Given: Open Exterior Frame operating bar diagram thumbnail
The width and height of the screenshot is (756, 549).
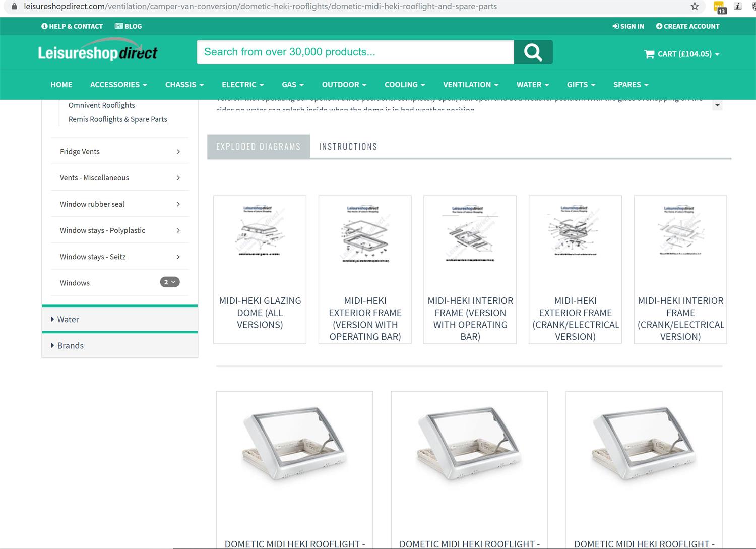Looking at the screenshot, I should [x=365, y=233].
